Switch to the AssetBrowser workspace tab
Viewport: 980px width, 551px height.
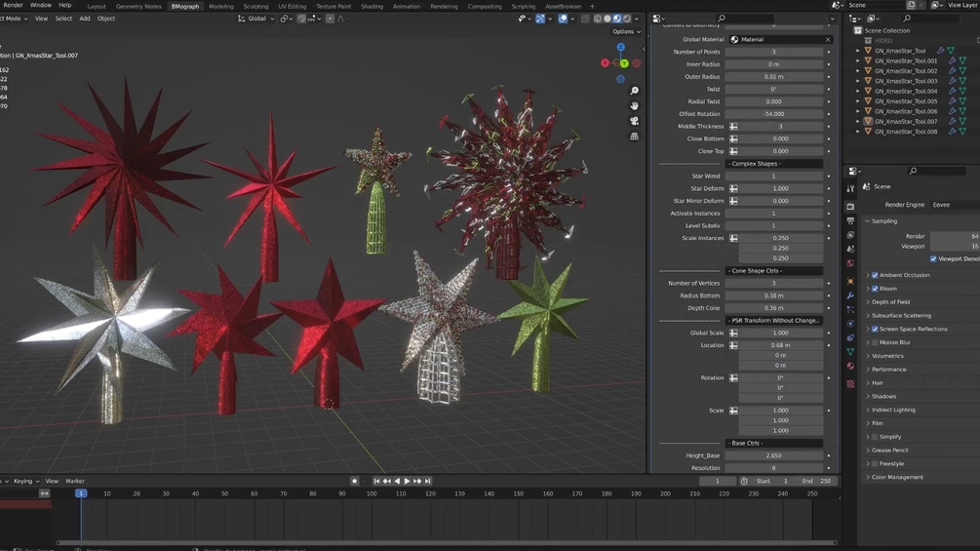coord(563,6)
